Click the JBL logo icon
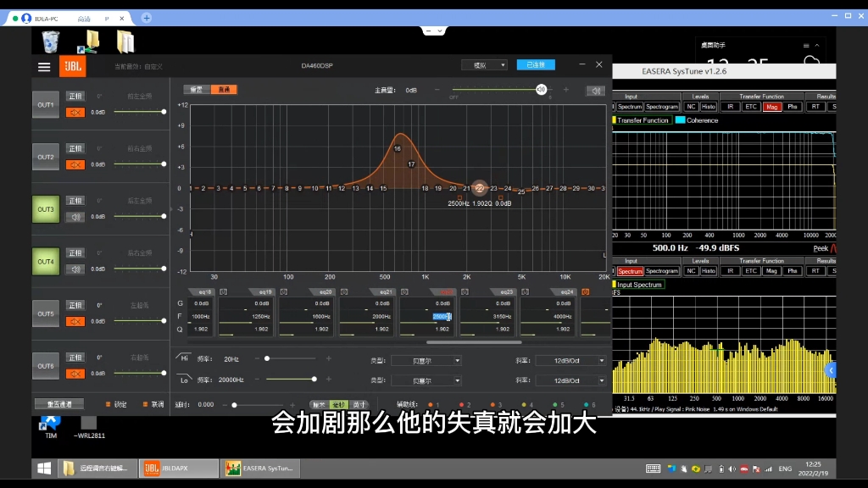Viewport: 868px width, 488px height. click(72, 65)
